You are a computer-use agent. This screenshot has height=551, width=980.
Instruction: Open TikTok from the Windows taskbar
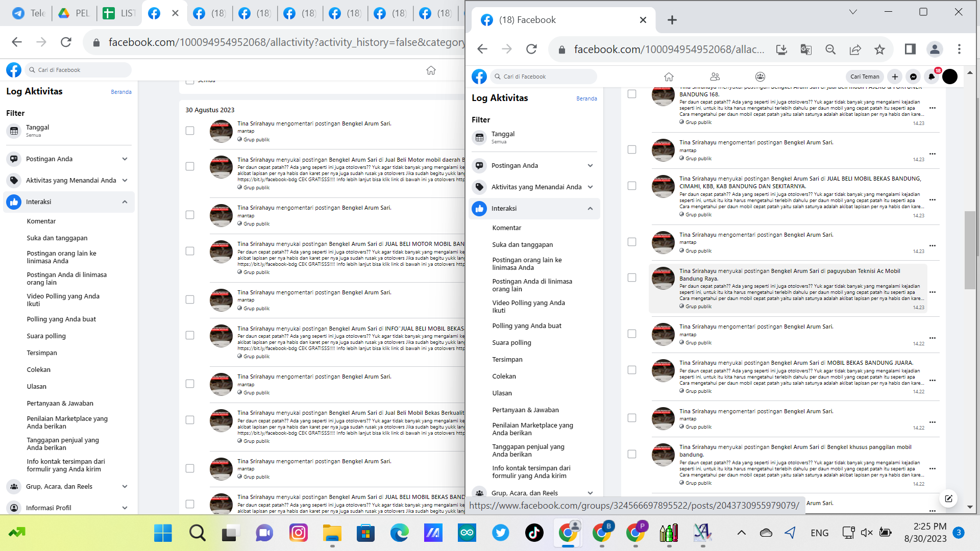pos(534,533)
